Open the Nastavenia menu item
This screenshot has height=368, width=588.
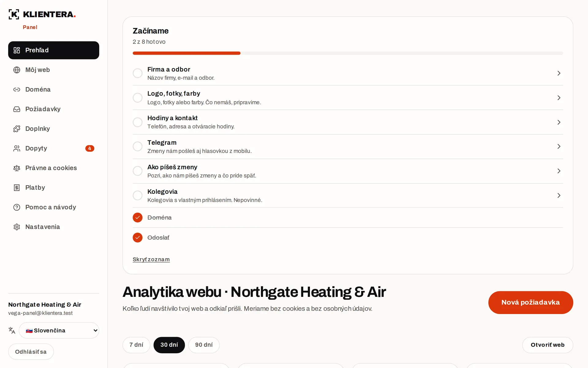click(x=54, y=227)
